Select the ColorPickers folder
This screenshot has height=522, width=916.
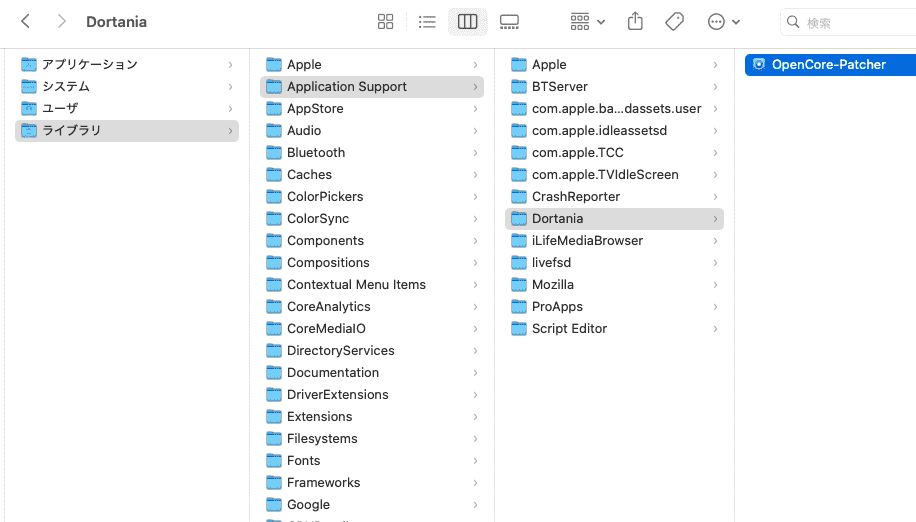(372, 196)
